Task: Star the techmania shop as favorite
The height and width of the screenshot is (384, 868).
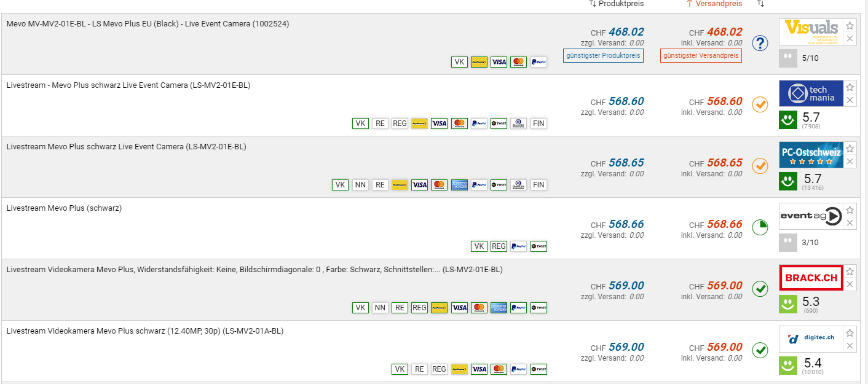Action: (850, 87)
